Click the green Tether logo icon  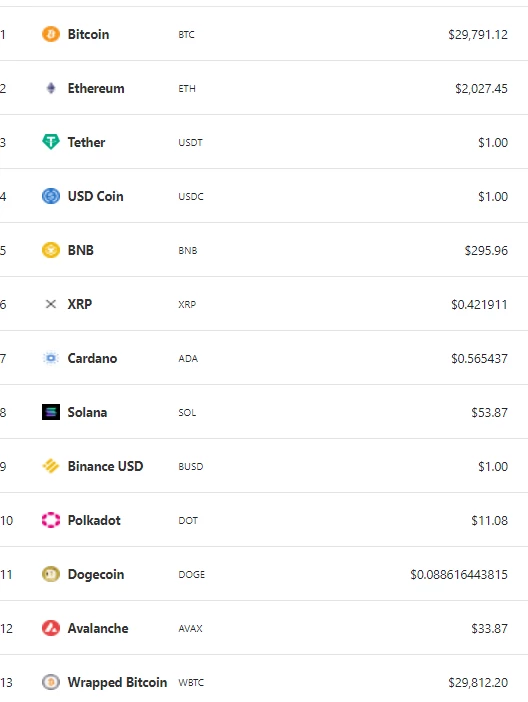51,142
